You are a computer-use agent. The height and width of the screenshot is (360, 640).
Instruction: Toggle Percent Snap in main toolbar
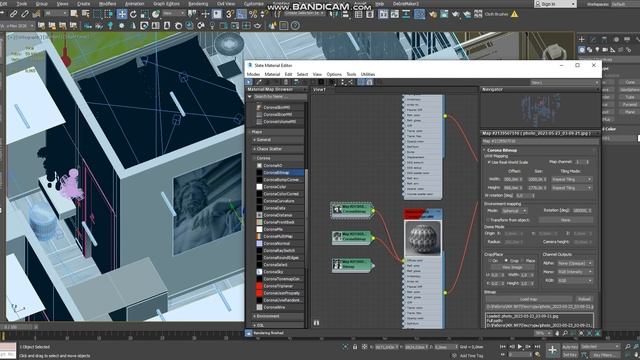[253, 14]
